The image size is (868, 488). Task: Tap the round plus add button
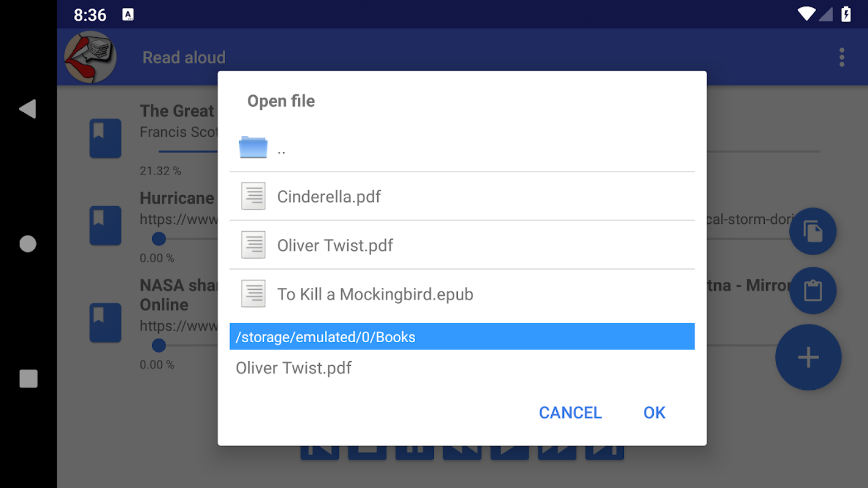tap(808, 357)
